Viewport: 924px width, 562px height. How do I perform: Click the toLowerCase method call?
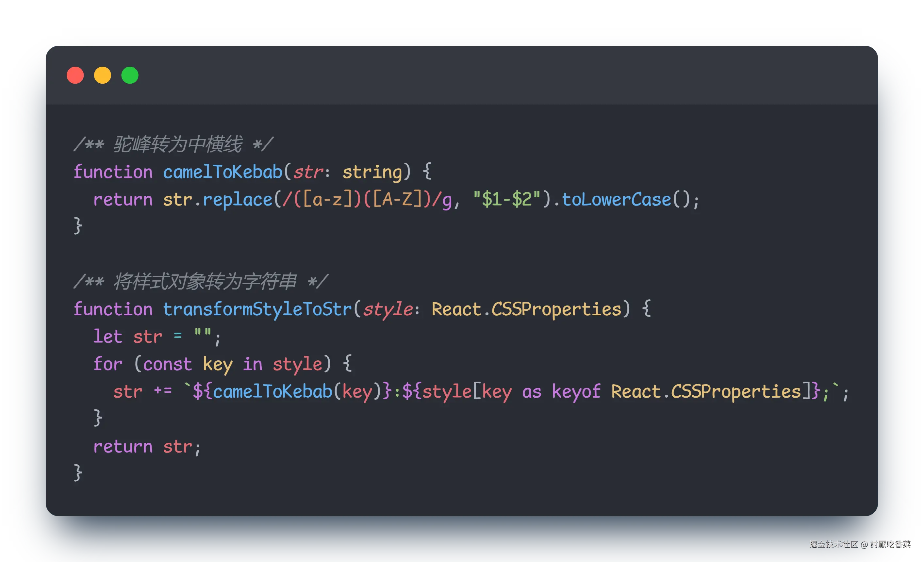616,199
